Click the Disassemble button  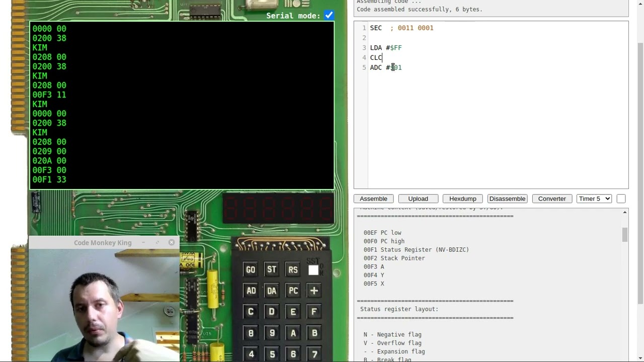coord(507,199)
